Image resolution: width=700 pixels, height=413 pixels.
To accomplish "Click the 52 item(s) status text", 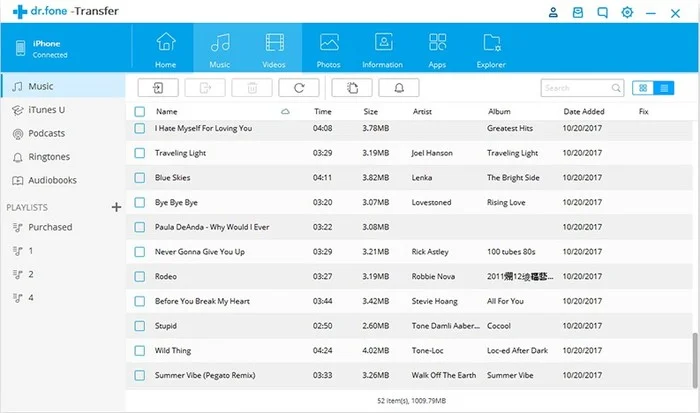I will [x=411, y=401].
